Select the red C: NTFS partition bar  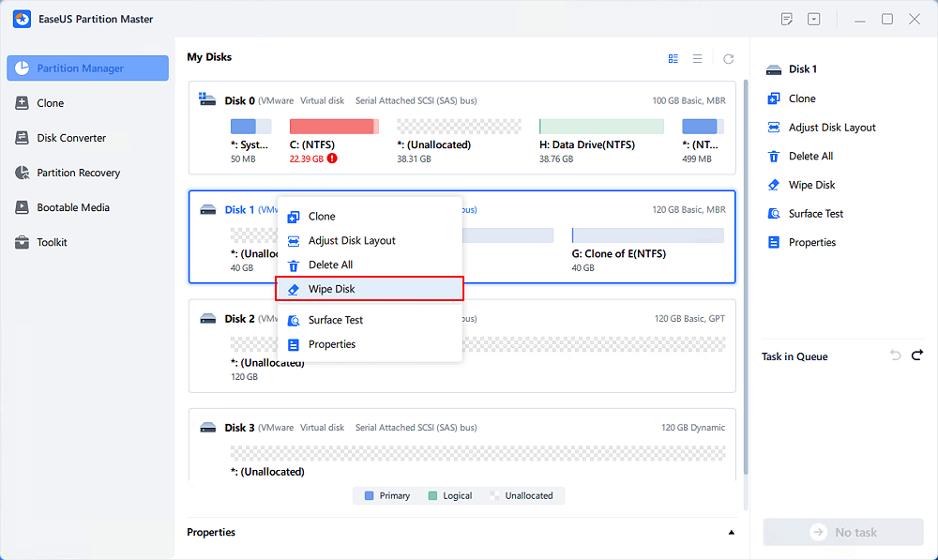tap(333, 127)
